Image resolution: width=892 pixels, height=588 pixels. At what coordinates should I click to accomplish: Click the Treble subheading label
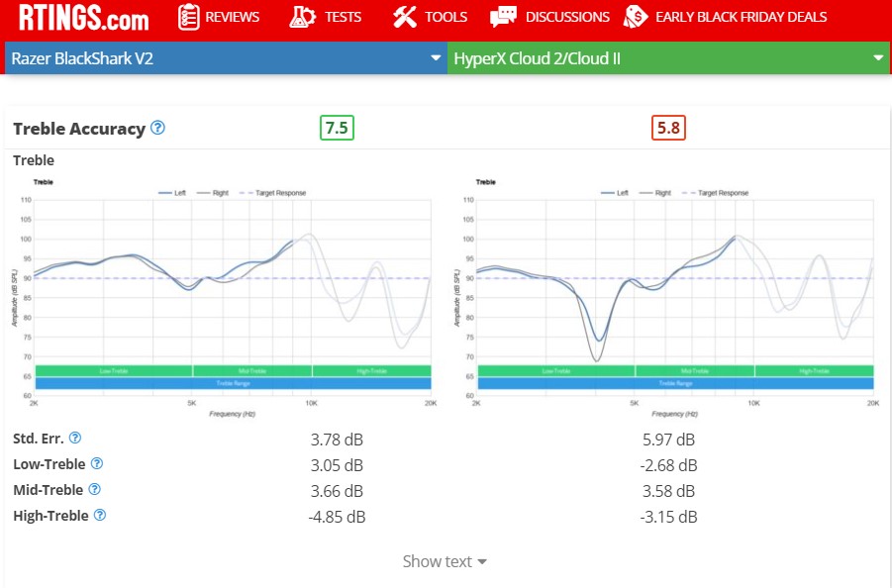[x=34, y=160]
